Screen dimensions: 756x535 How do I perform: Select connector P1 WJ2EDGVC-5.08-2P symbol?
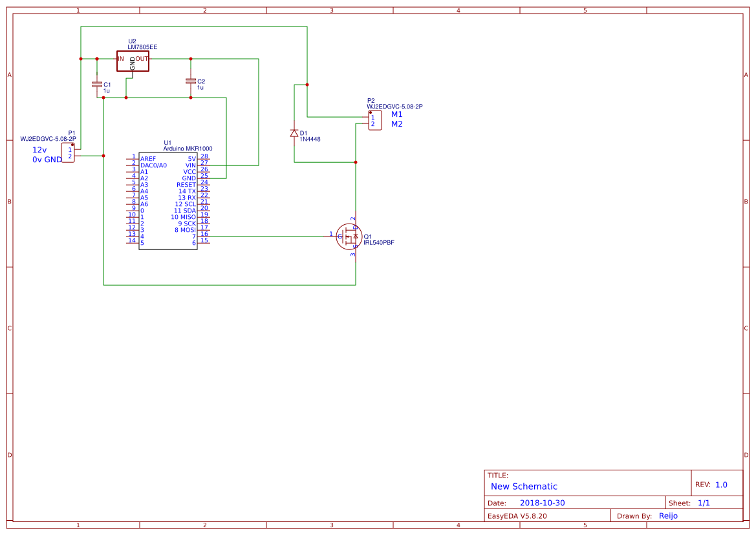[68, 152]
